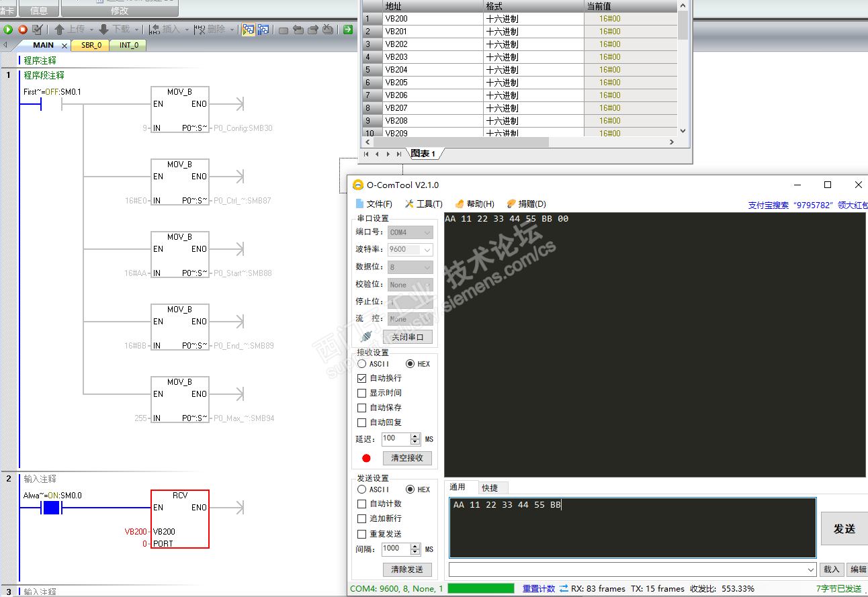Open the 停止位 dropdown
This screenshot has height=597, width=868.
point(410,302)
